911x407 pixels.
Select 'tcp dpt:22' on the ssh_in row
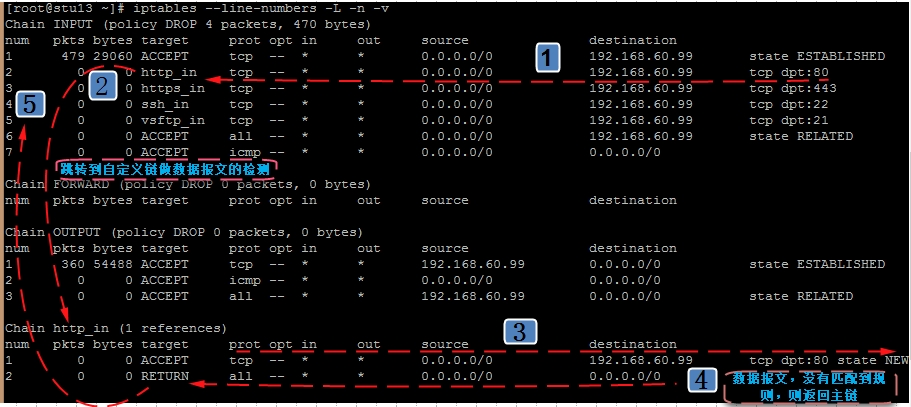[x=788, y=105]
